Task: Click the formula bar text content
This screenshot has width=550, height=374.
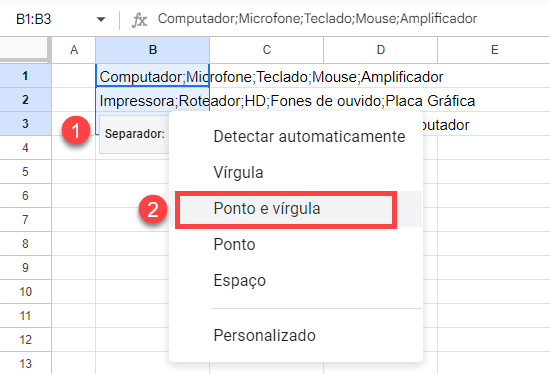Action: [317, 19]
